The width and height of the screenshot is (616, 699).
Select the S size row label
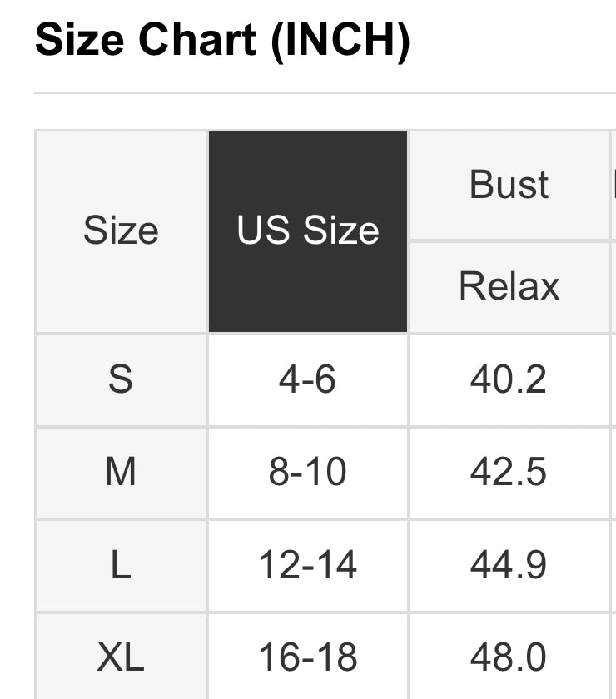tap(121, 379)
